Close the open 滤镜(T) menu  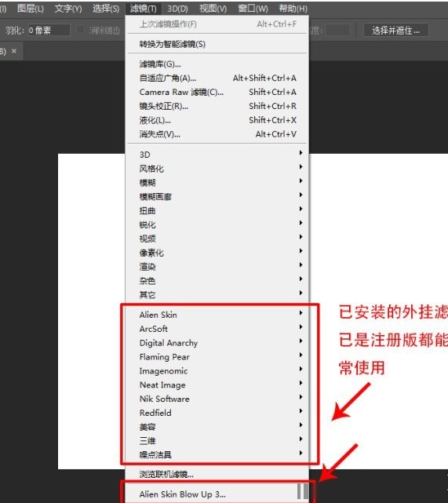143,9
